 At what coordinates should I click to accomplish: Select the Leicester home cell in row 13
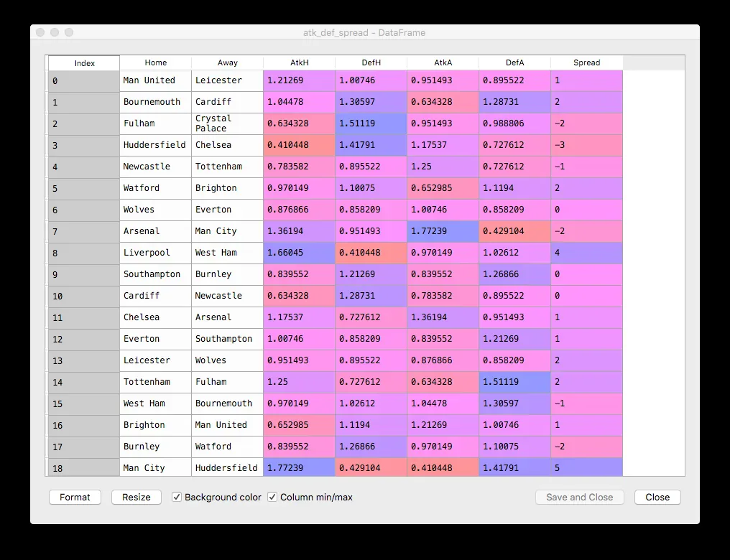click(x=155, y=360)
